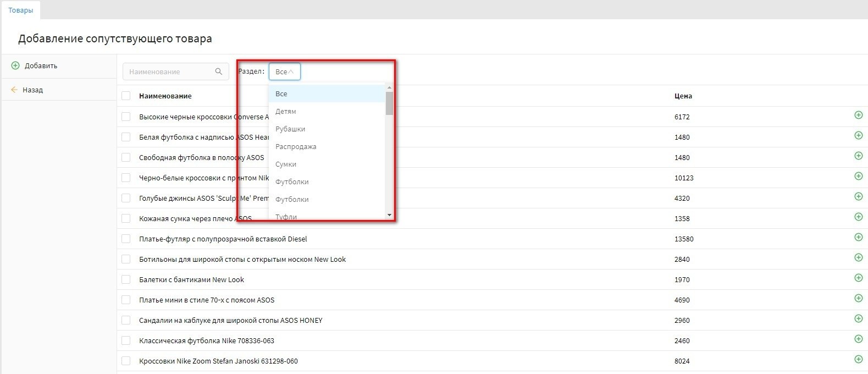This screenshot has height=374, width=868.
Task: Collapse the Раздел dropdown showing Все
Action: pos(284,72)
